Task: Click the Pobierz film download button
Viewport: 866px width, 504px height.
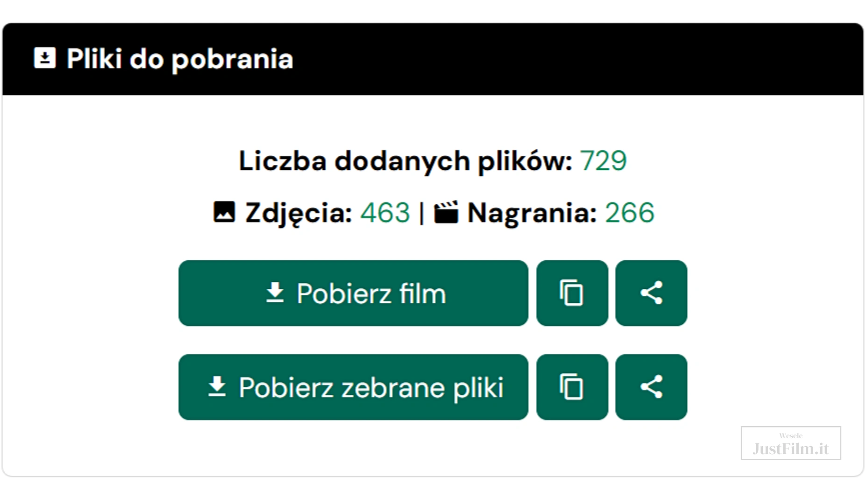Action: click(353, 293)
